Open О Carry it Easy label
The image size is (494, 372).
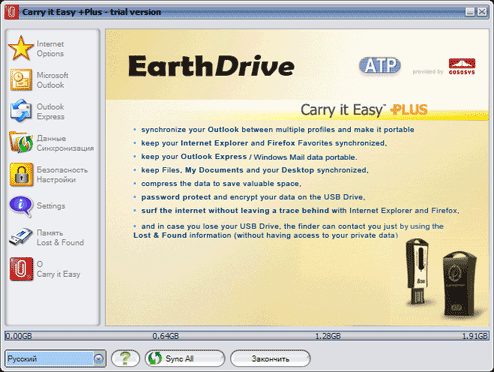[58, 269]
